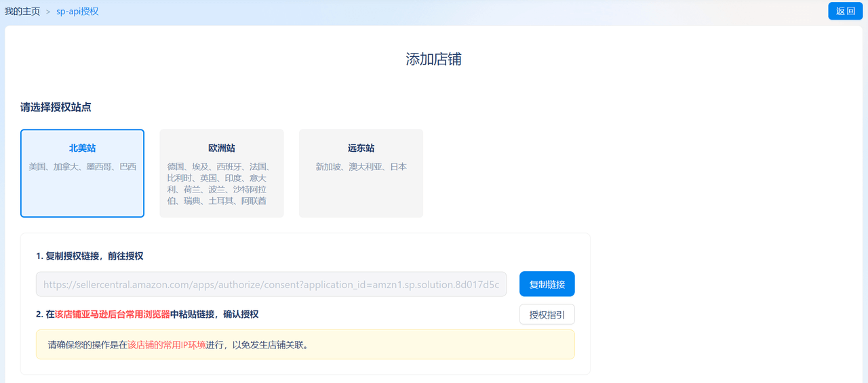The height and width of the screenshot is (383, 868).
Task: Click the Amazon authorization URL field
Action: [271, 285]
